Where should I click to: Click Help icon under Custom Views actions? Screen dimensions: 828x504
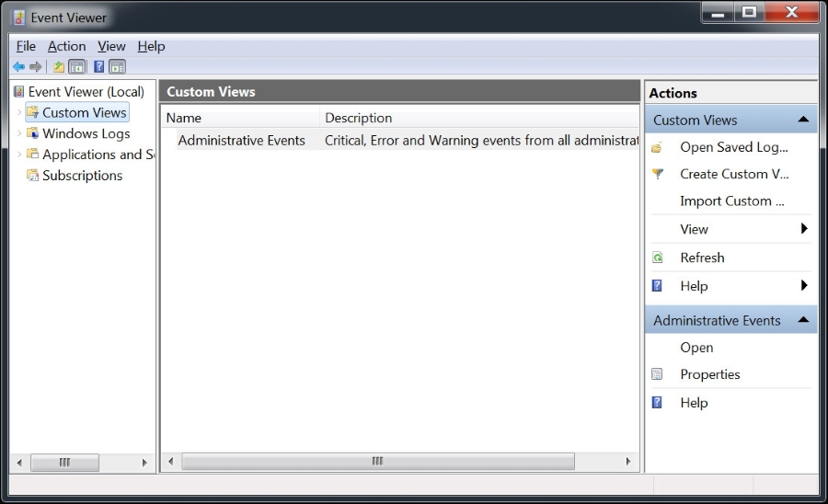pos(657,285)
